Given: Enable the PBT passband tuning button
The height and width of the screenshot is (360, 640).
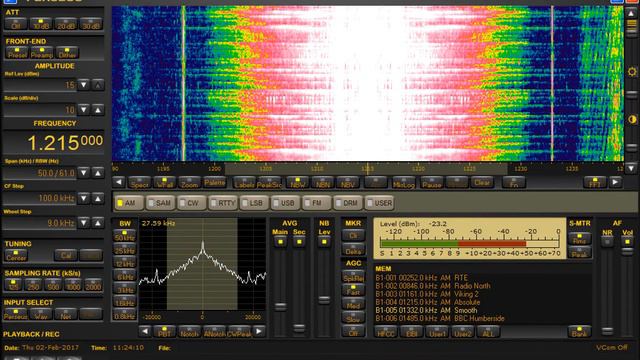Looking at the screenshot, I should coord(164,331).
